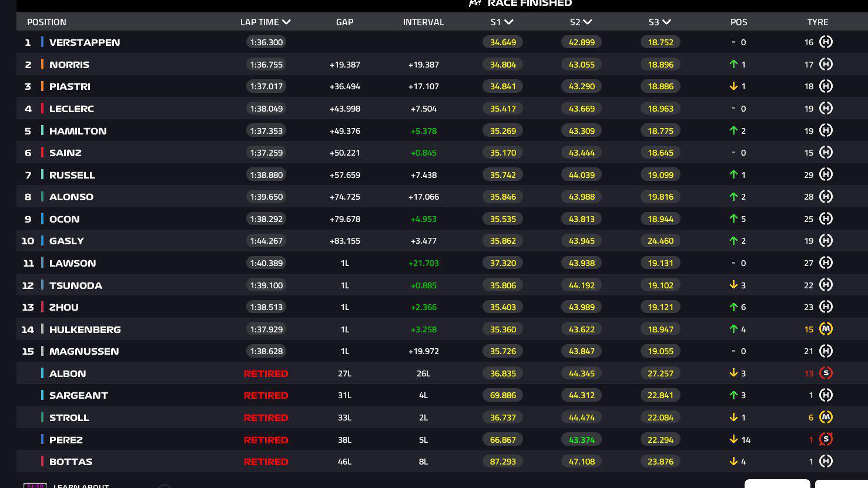The image size is (868, 488).
Task: Click Russell's tyre age 29
Action: [809, 175]
